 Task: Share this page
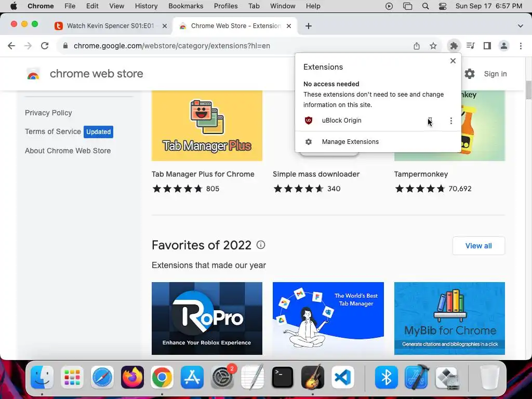pyautogui.click(x=417, y=46)
